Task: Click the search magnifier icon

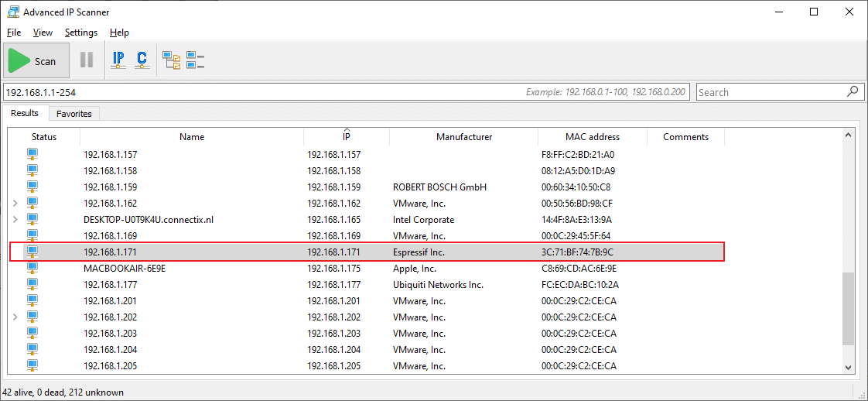Action: coord(853,91)
